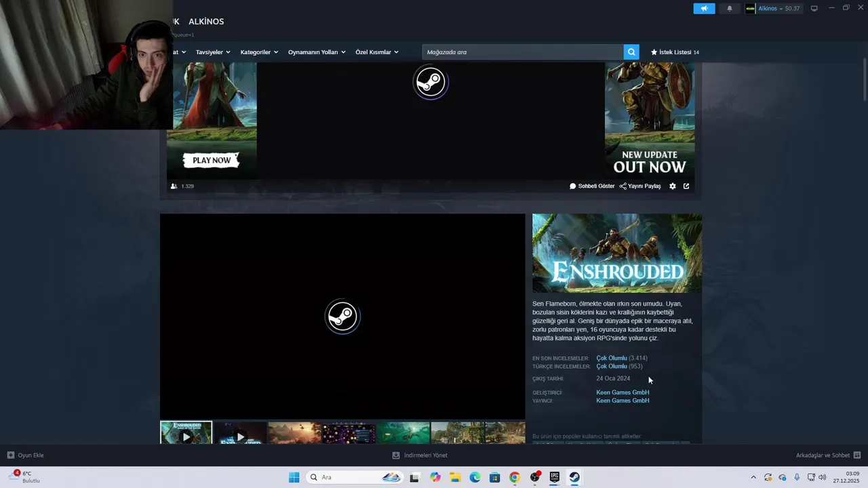Open the Windows Start menu
Screen dimensions: 868x488
click(294, 477)
